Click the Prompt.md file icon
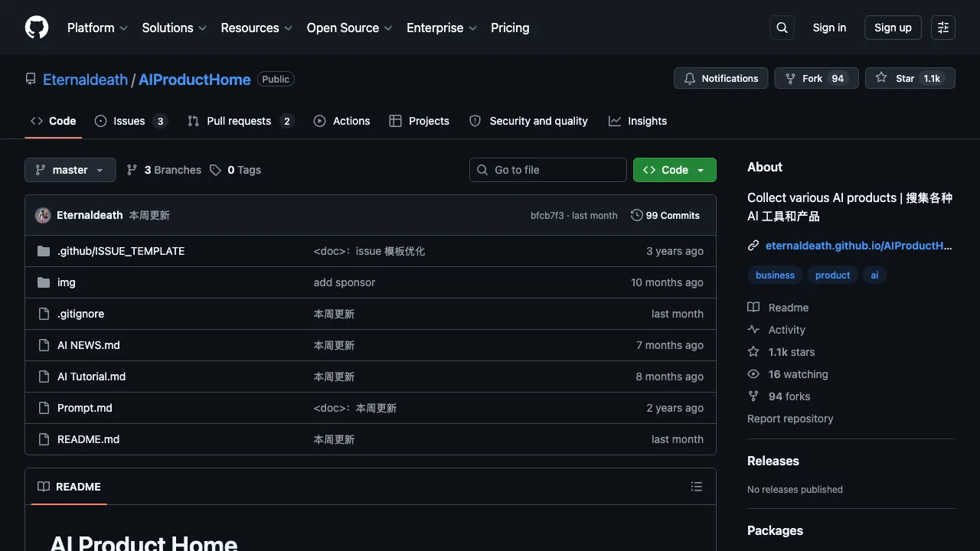Screen dimensions: 980x551 pos(44,408)
